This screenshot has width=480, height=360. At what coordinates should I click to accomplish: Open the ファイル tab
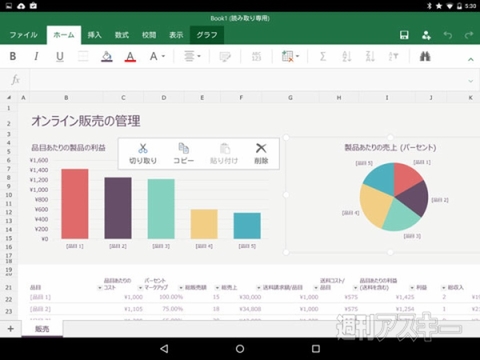23,35
